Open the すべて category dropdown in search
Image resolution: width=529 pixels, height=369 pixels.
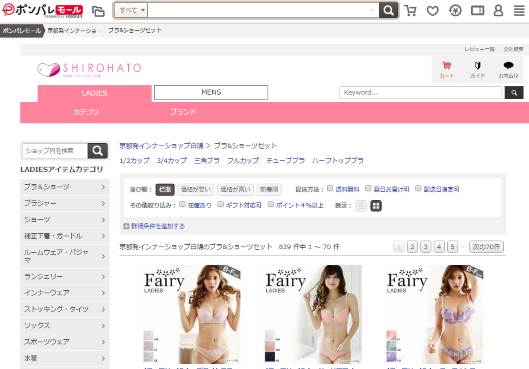(x=131, y=10)
